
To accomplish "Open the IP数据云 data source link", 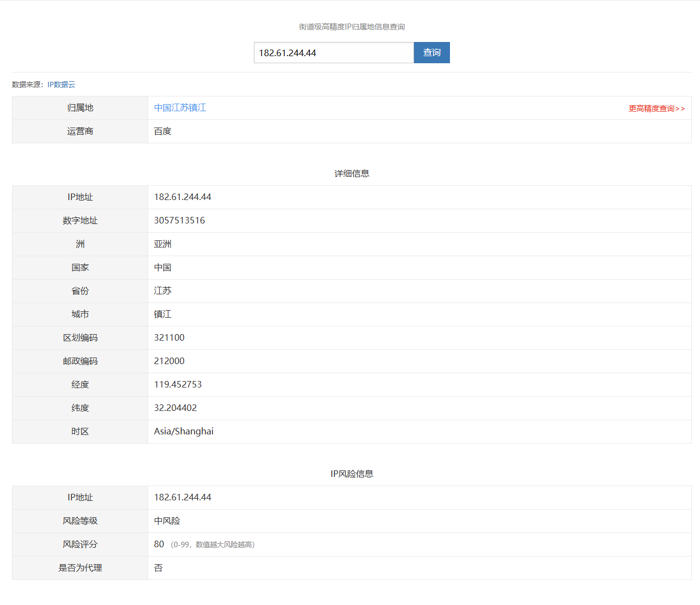I will tap(61, 84).
